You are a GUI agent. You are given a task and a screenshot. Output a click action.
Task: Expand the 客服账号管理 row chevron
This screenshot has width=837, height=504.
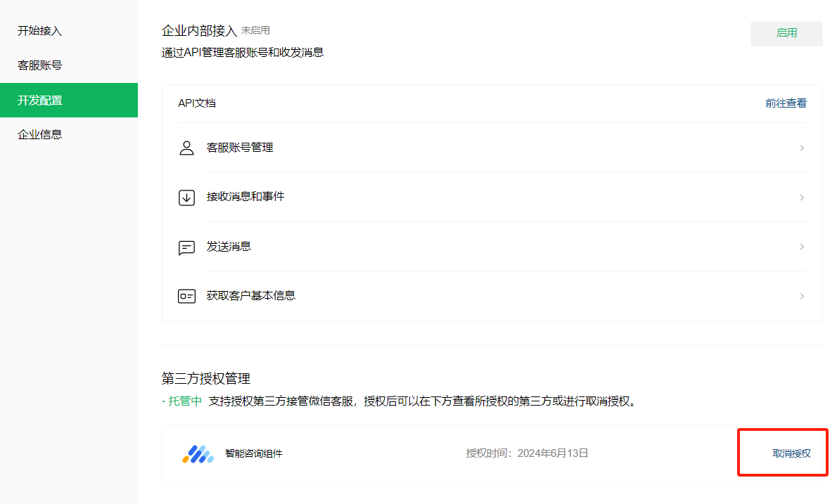[x=801, y=148]
